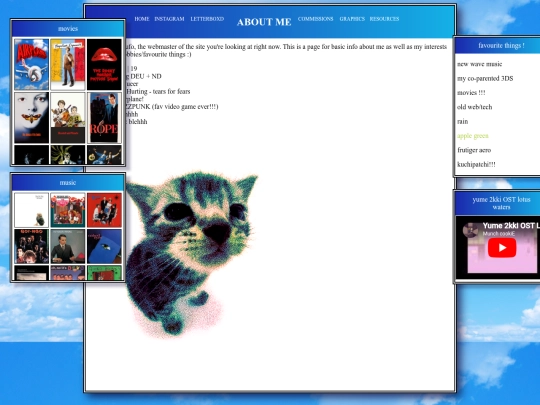Select poster of man before yellow and red stripes

tap(68, 64)
